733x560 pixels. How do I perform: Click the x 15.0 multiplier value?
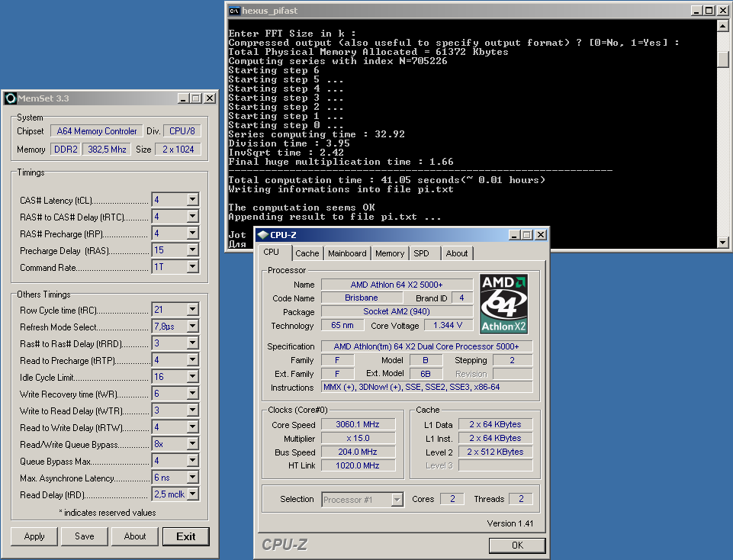(358, 438)
